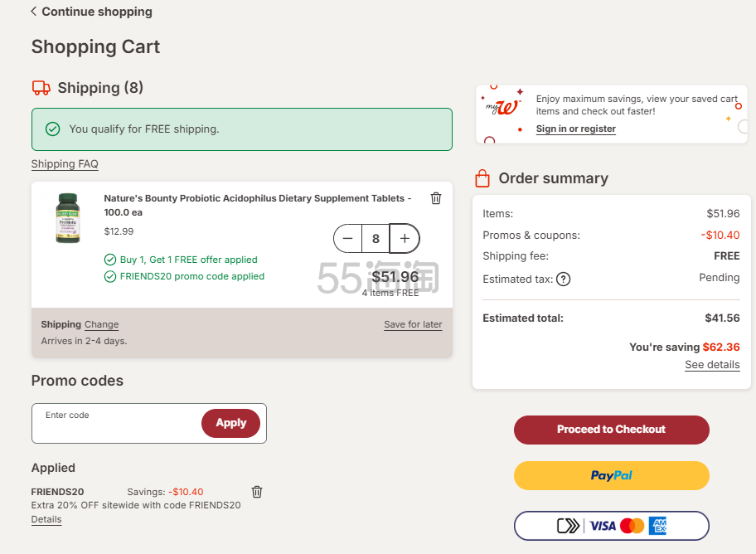This screenshot has height=554, width=756.
Task: Save the item for later
Action: (413, 324)
